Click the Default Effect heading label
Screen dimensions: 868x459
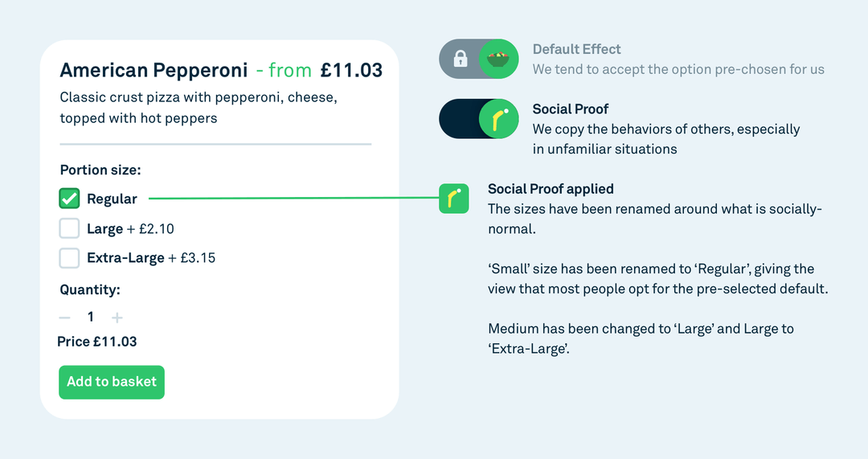pos(576,49)
